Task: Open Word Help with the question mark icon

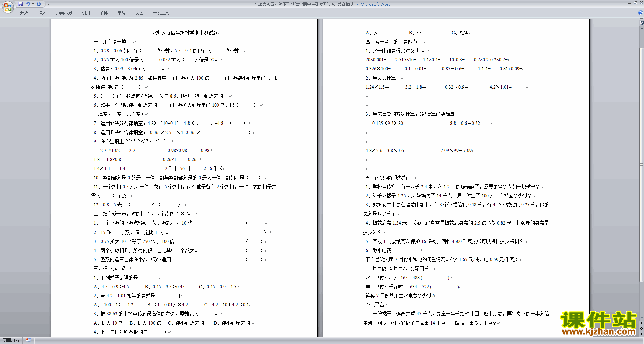Action: pyautogui.click(x=641, y=13)
